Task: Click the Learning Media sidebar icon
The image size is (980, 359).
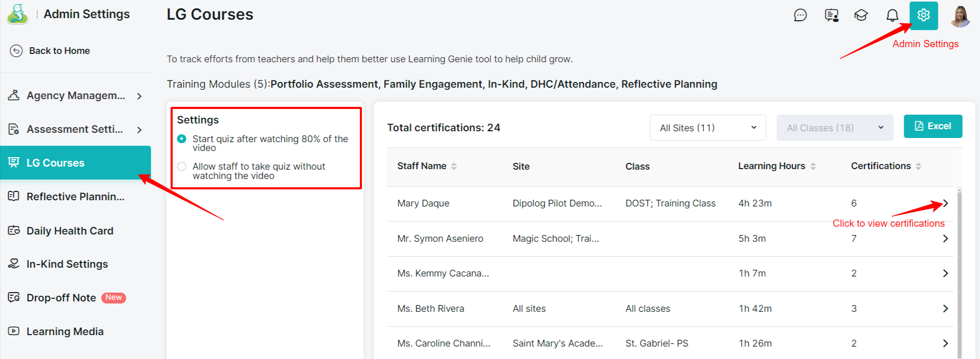Action: tap(14, 331)
